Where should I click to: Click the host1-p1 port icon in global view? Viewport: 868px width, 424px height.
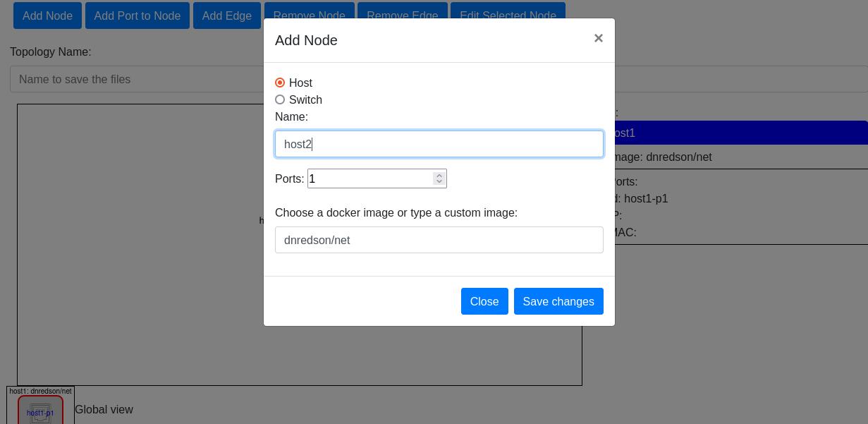point(40,413)
